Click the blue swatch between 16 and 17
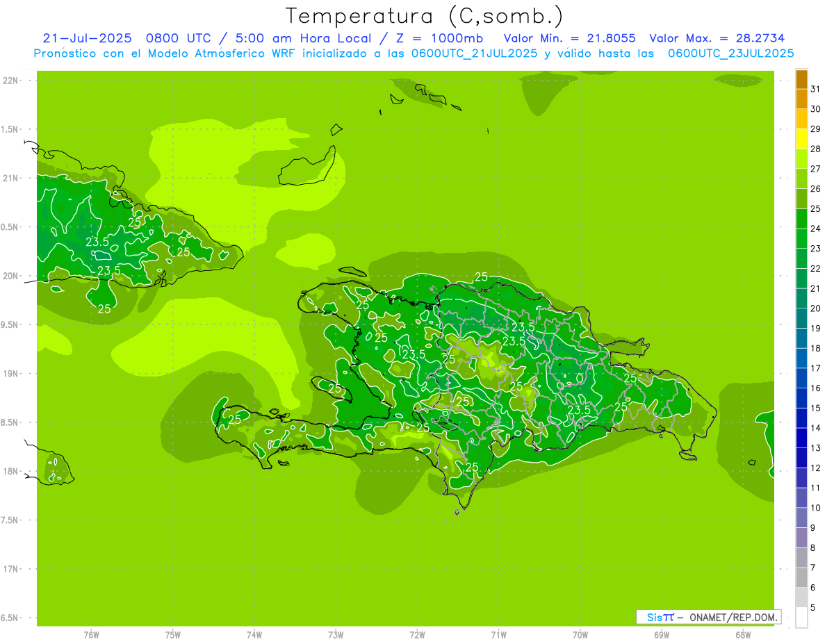834x644 pixels. tap(801, 379)
